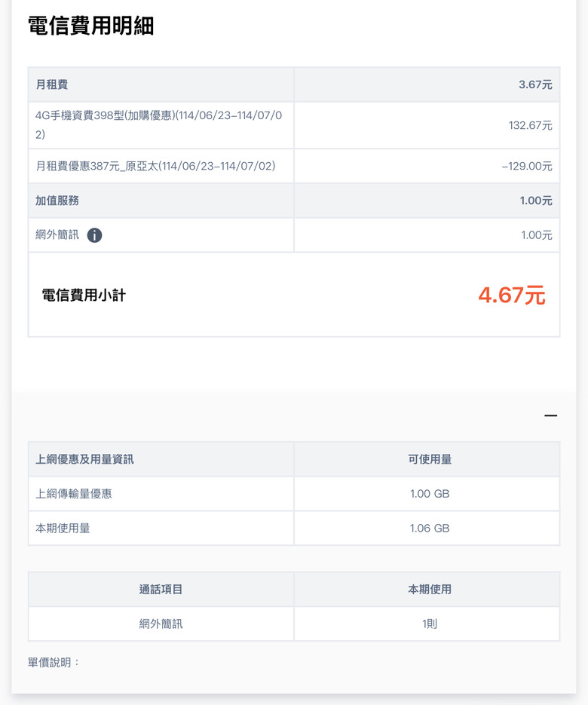Screen dimensions: 588x705
Task: Click the info icon beside 網外簡訊
Action: click(x=94, y=235)
